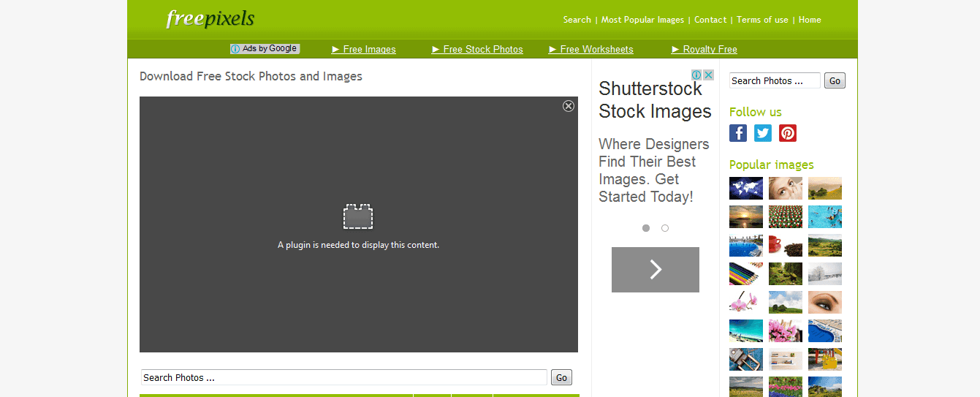The image size is (980, 397).
Task: Open the yellow playground thumbnail
Action: pyautogui.click(x=825, y=359)
